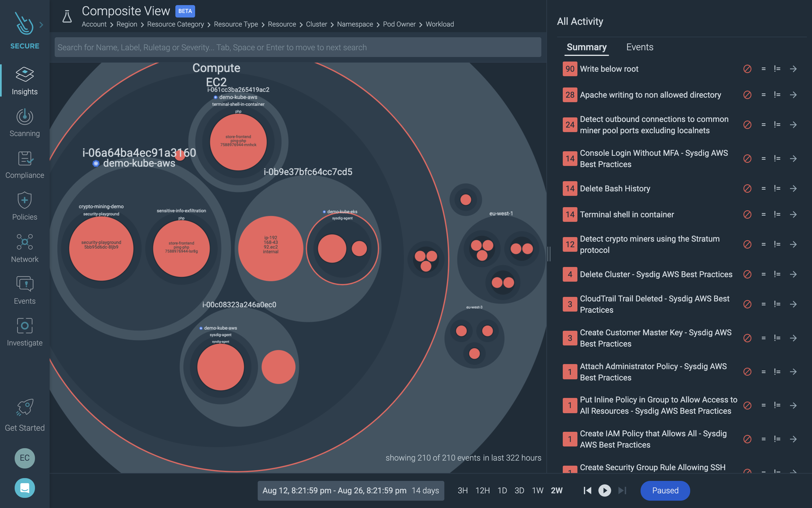Select the store-frontend-ping-php lsr8g bubble
812x508 pixels.
pos(182,249)
